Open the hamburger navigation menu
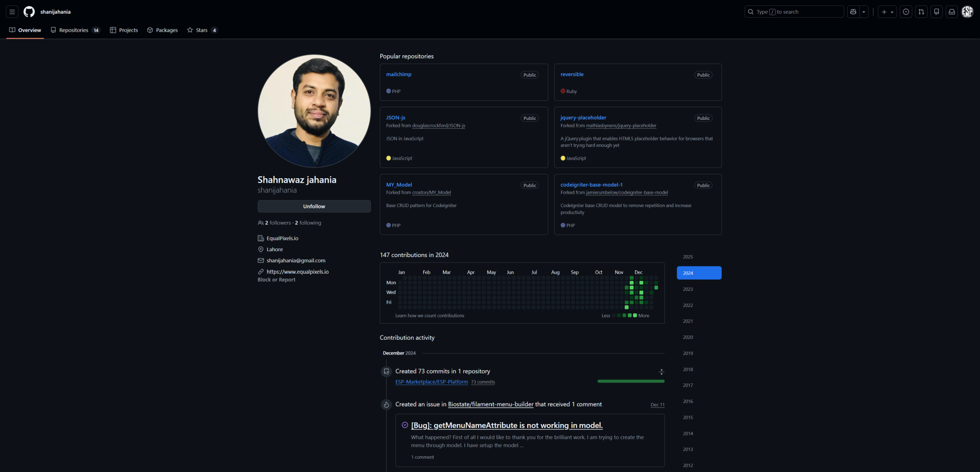 pos(12,11)
